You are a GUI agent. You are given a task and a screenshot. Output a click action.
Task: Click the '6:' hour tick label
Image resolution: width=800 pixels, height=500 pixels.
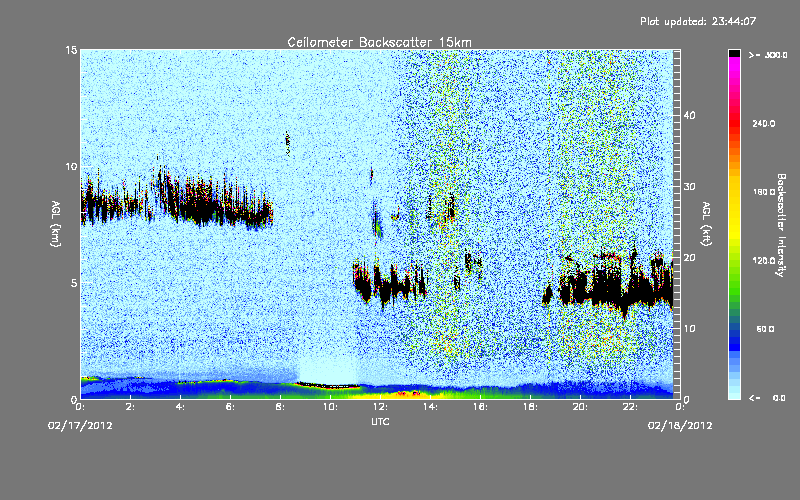[230, 407]
